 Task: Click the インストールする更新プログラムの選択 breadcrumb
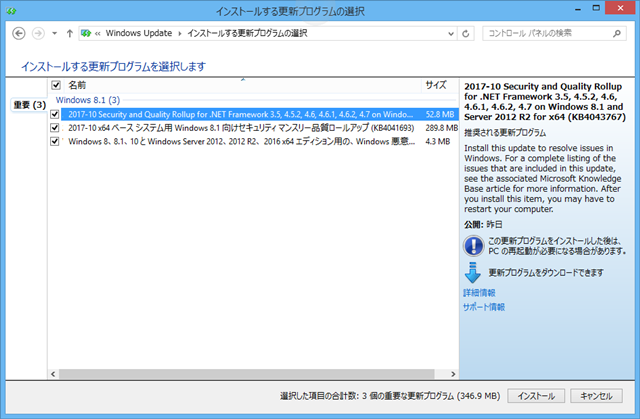point(247,33)
